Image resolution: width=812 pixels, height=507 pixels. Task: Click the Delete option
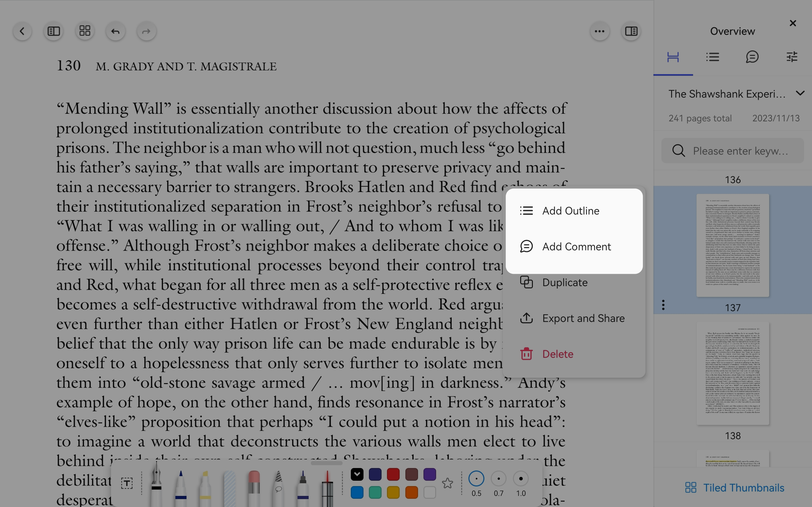click(x=557, y=354)
